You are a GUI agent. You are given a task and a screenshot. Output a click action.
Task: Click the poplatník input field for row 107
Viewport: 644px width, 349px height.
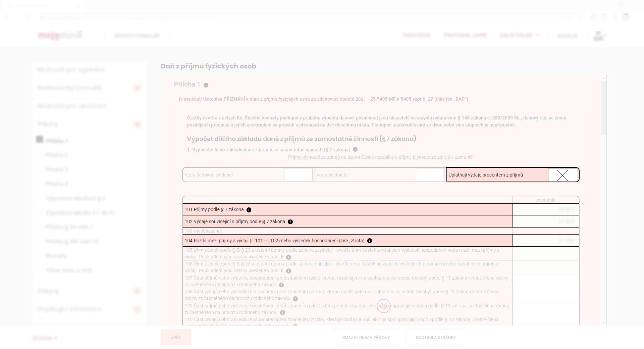(546, 281)
